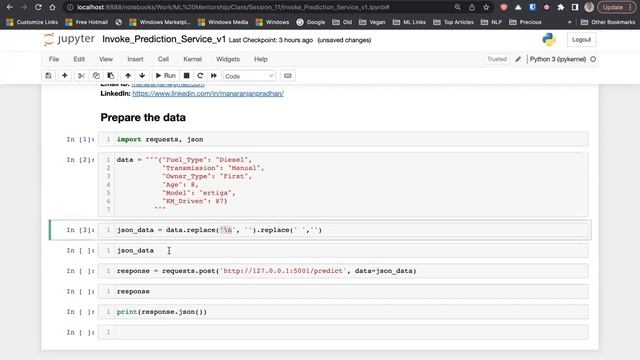Open the NLP bookmark folder

pos(491,22)
